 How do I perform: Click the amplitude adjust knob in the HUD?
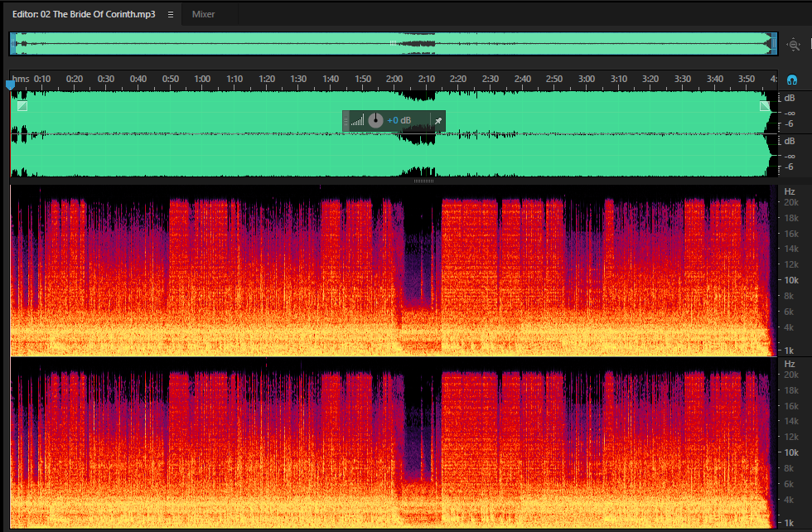coord(375,121)
